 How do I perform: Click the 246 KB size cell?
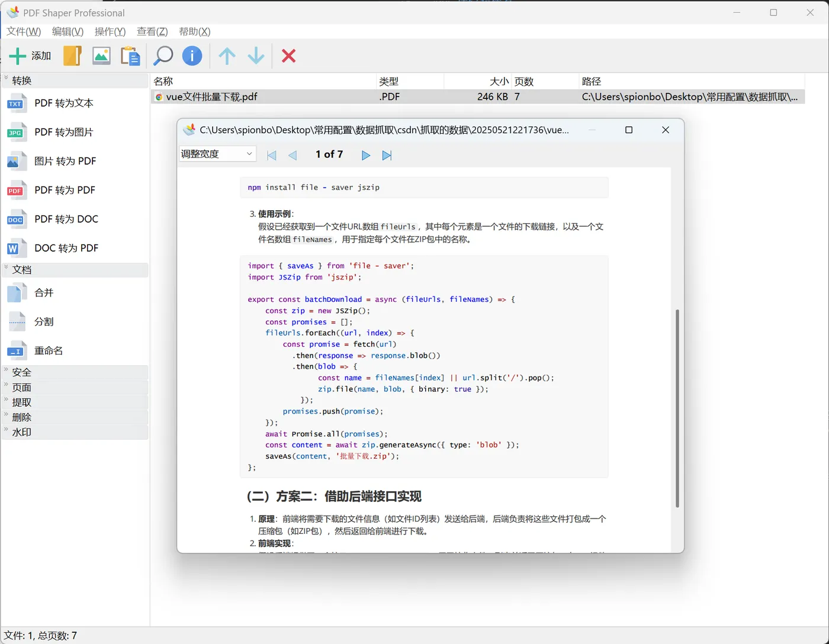click(493, 96)
